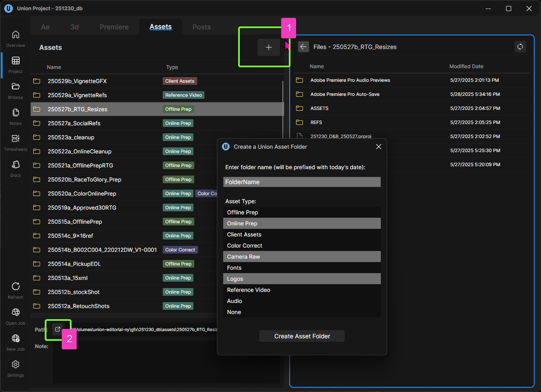Click the back arrow in Files panel
The image size is (541, 392).
coord(303,47)
